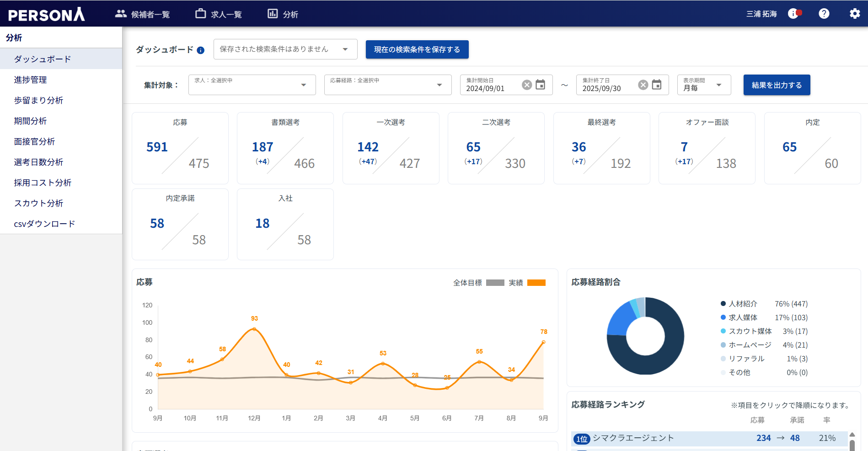Click the PERSONA logo
The height and width of the screenshot is (451, 868).
46,14
